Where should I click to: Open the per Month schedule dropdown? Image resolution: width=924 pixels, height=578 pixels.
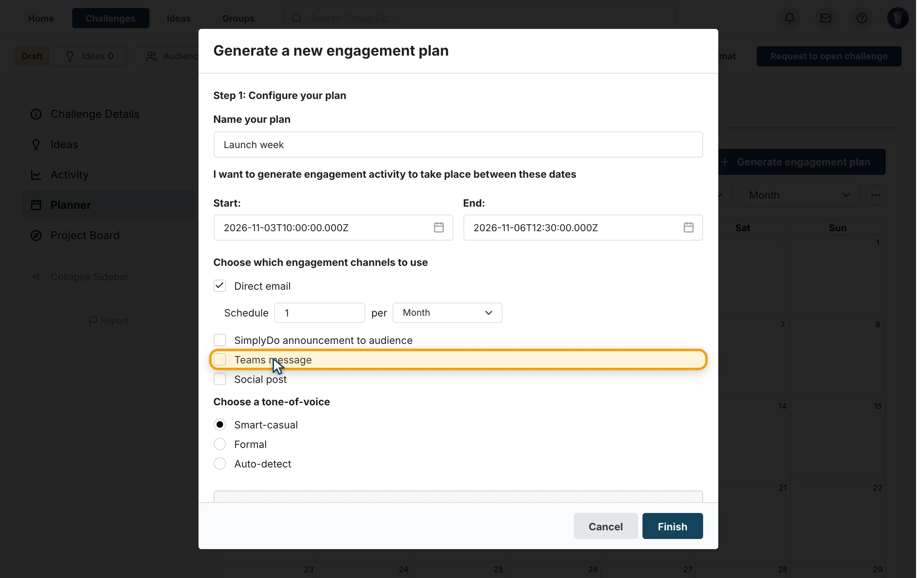pyautogui.click(x=447, y=313)
